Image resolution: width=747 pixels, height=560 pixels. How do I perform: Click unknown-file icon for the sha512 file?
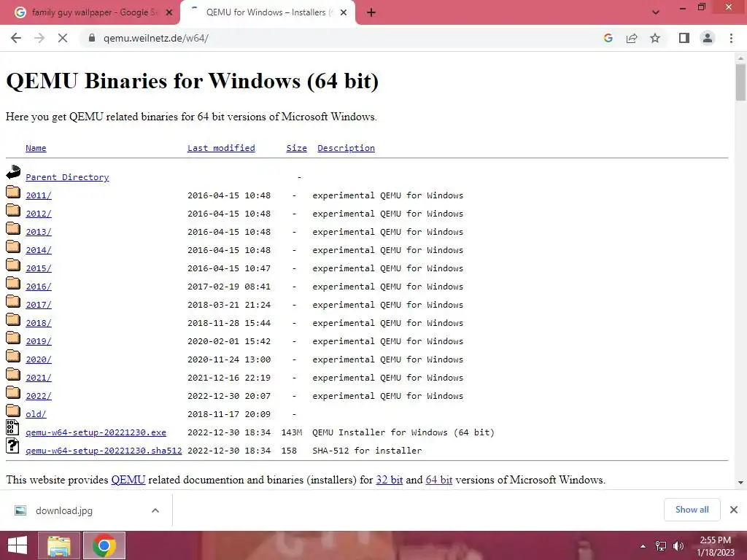point(12,446)
